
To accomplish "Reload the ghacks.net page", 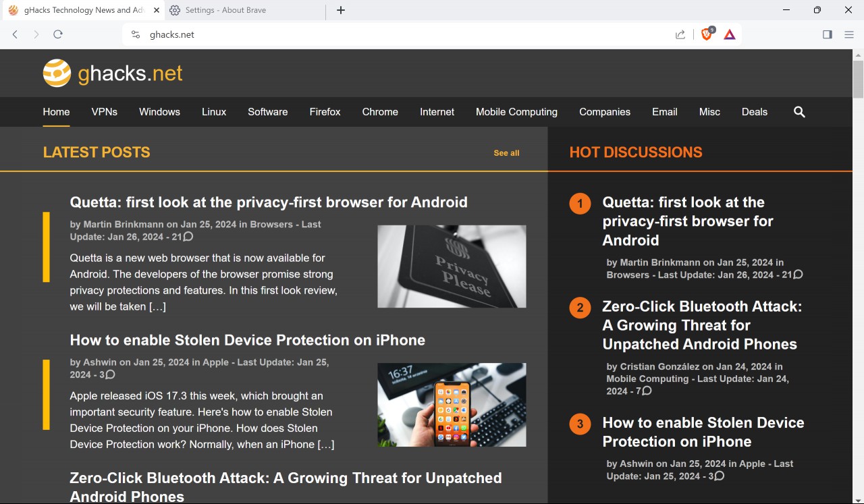I will (x=58, y=34).
